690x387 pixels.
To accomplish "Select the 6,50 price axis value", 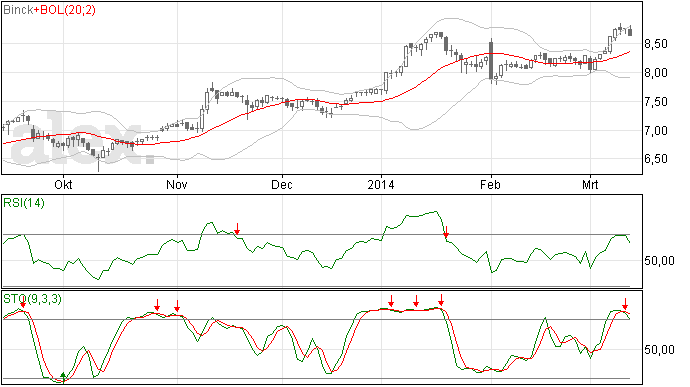I will (x=656, y=159).
